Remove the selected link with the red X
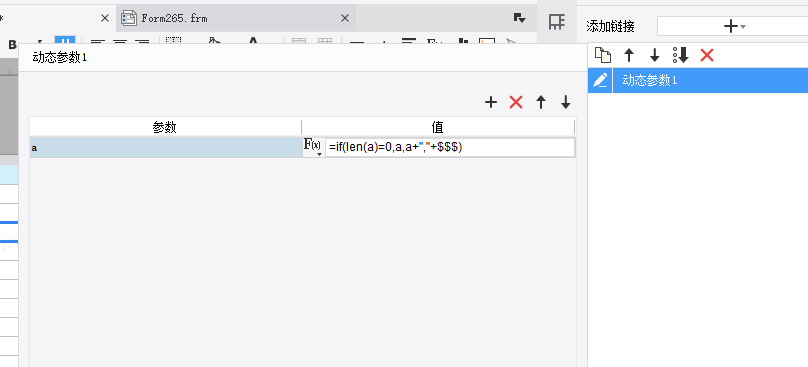Viewport: 808px width, 367px height. click(x=707, y=55)
